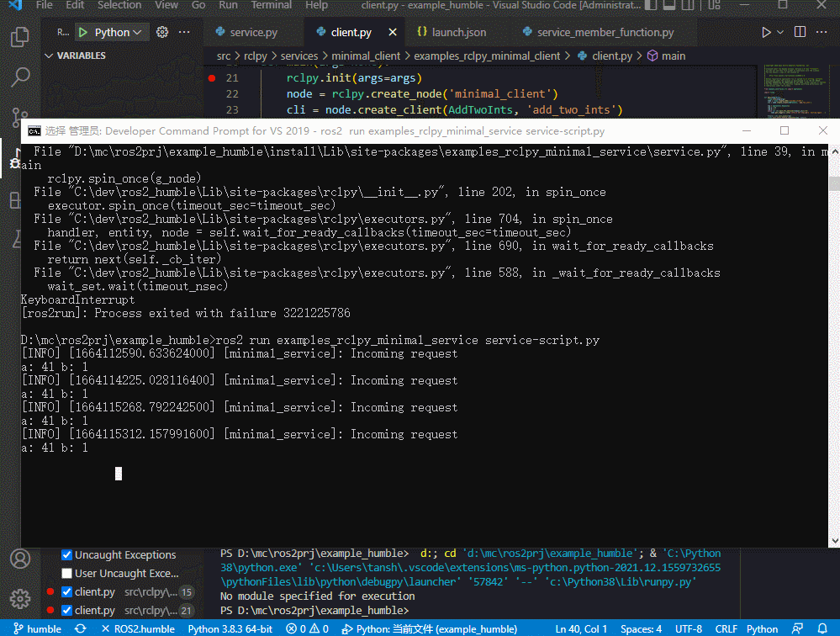
Task: Split the editor to the right
Action: 800,32
